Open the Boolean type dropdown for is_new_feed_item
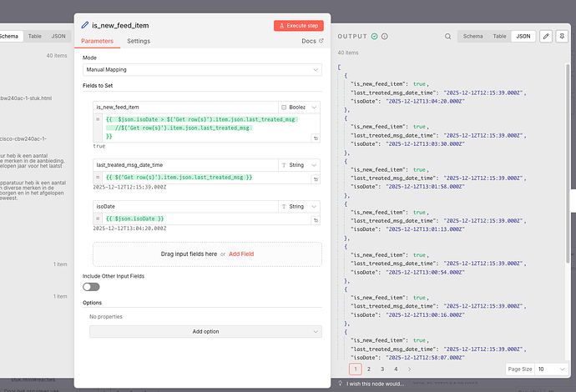This screenshot has height=392, width=576. coord(299,108)
